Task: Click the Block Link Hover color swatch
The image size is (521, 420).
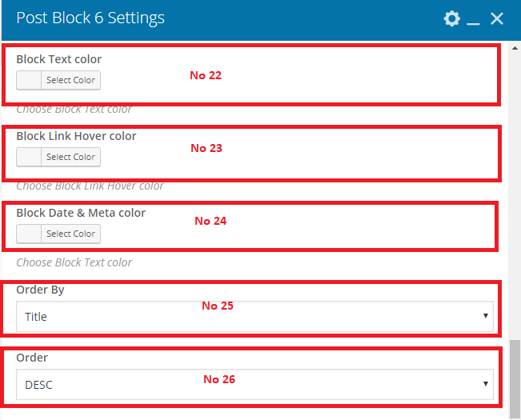Action: [29, 157]
